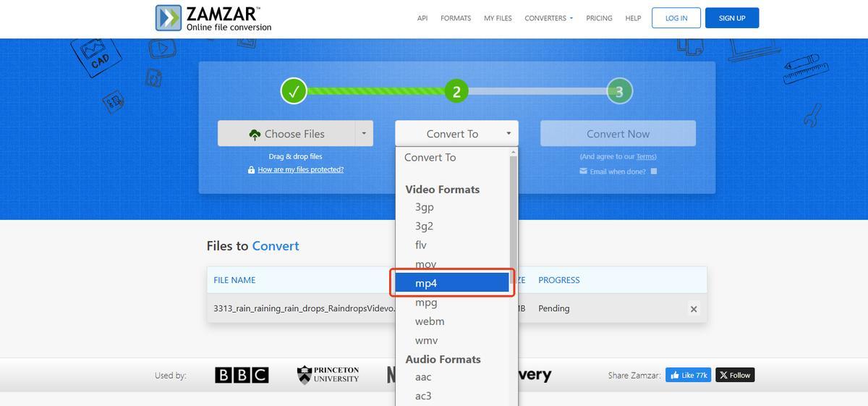Click the Facebook Like 77k button
The image size is (868, 406).
(688, 375)
